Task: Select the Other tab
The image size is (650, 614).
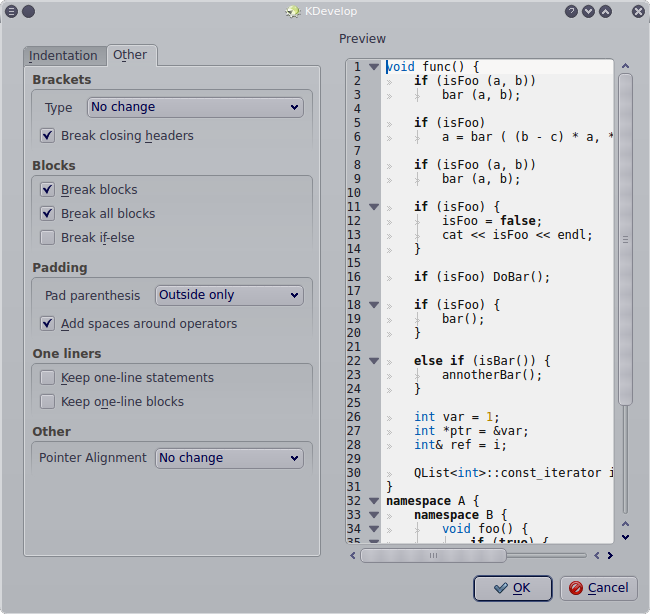Action: pos(132,55)
